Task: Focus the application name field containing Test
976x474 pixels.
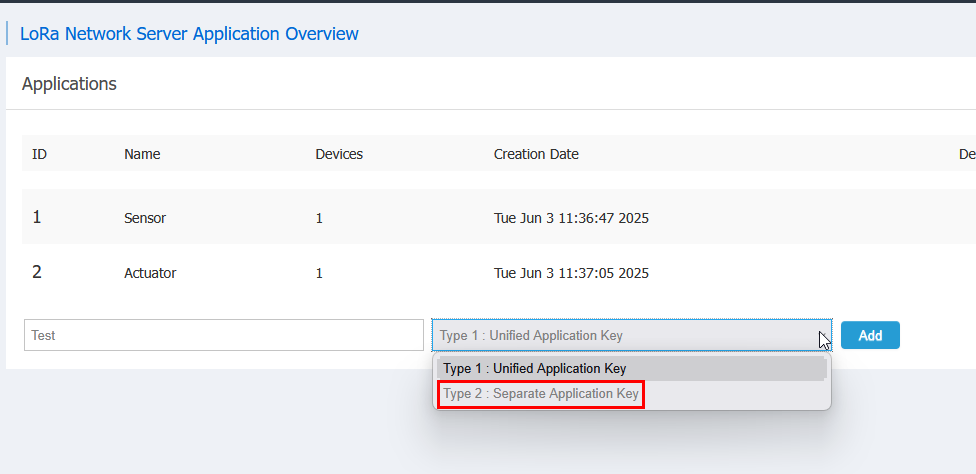Action: click(223, 336)
